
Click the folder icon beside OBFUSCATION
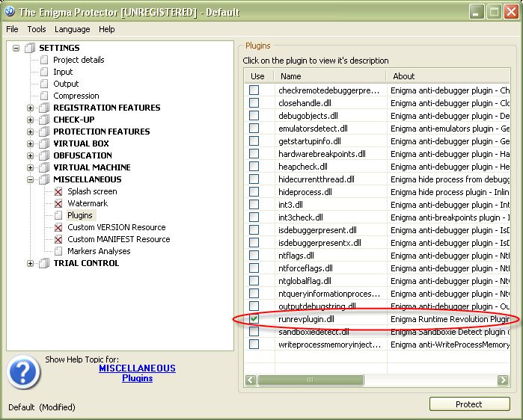pos(44,156)
